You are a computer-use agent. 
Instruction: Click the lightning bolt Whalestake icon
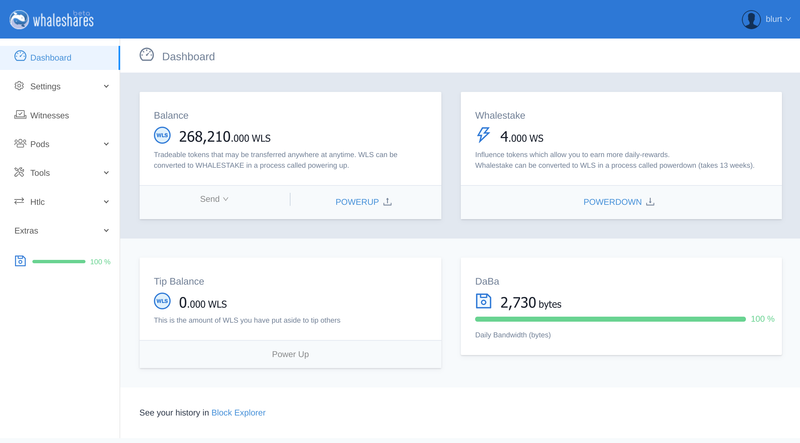[x=484, y=136]
